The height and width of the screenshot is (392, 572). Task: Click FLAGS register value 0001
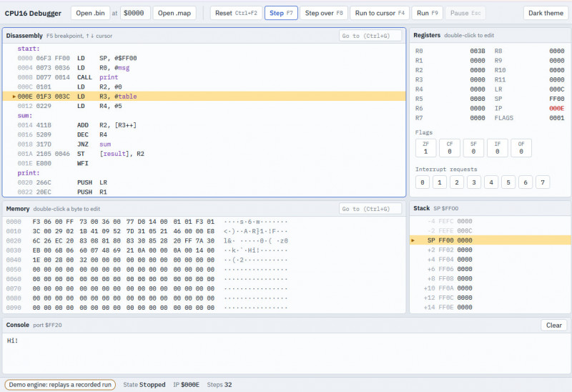(x=557, y=118)
